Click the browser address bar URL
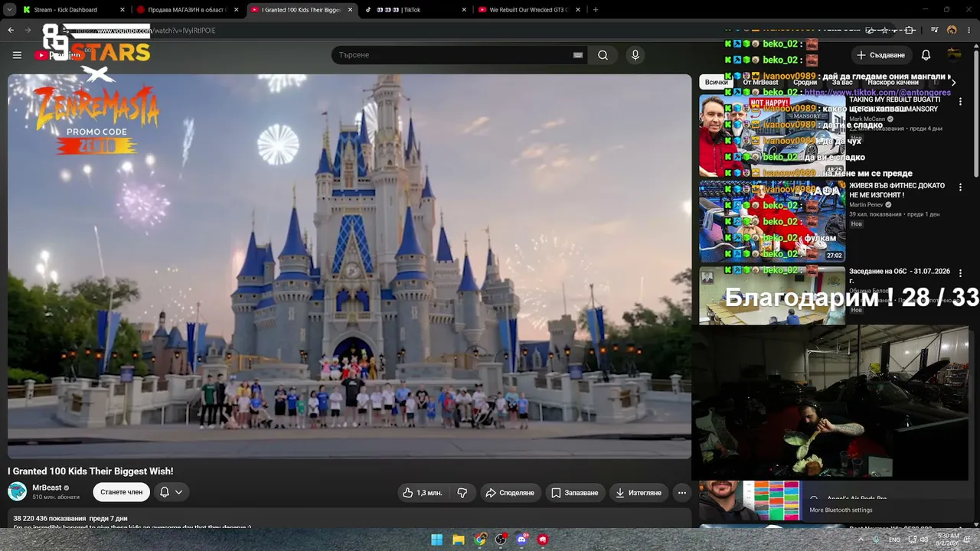The height and width of the screenshot is (551, 980). point(145,31)
